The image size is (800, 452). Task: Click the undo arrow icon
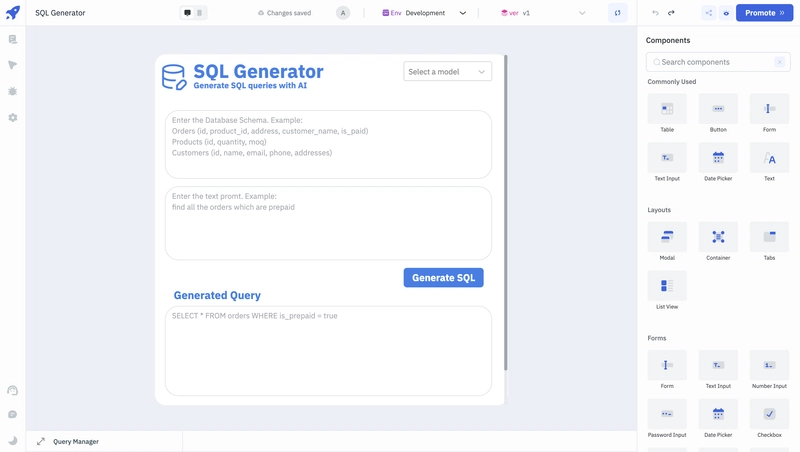point(656,13)
